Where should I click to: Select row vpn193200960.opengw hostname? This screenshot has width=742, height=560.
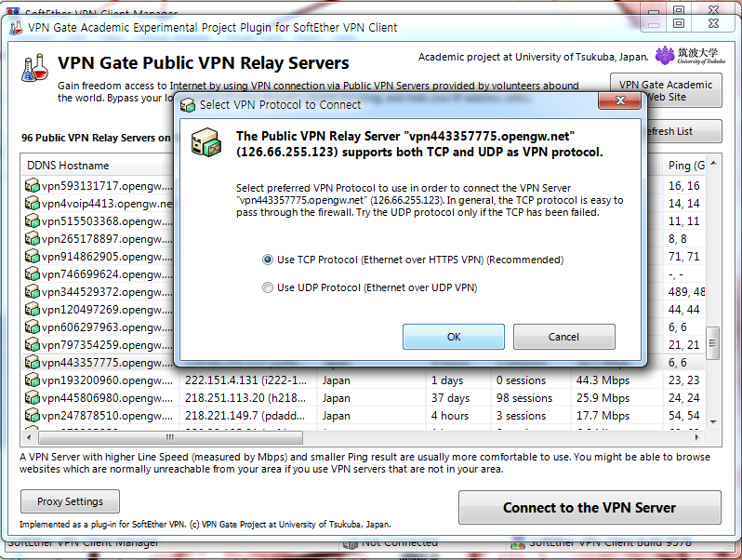107,380
